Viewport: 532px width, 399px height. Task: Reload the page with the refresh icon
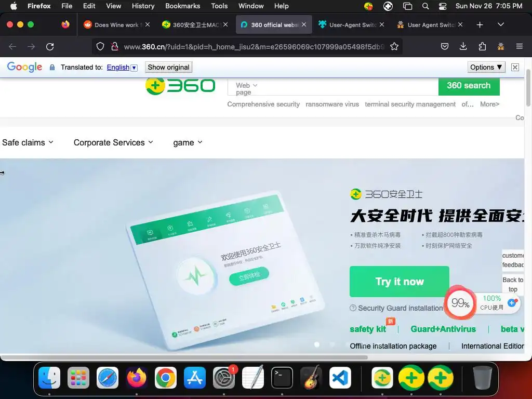click(50, 46)
